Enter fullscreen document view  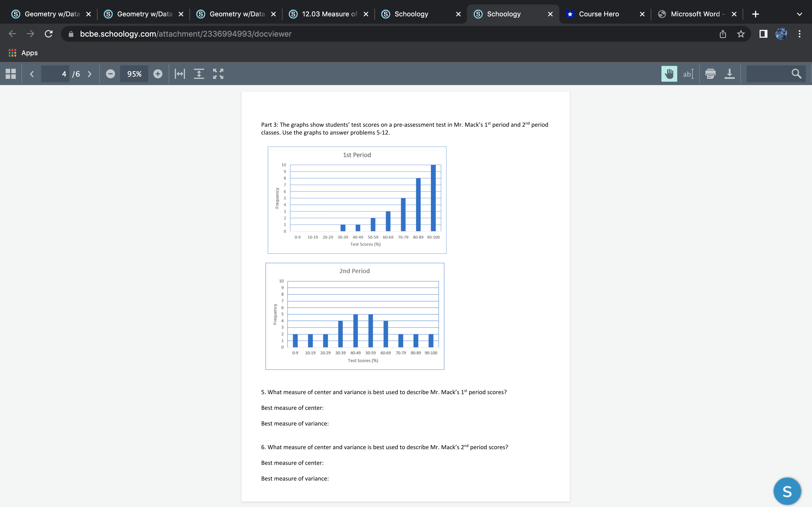coord(218,74)
